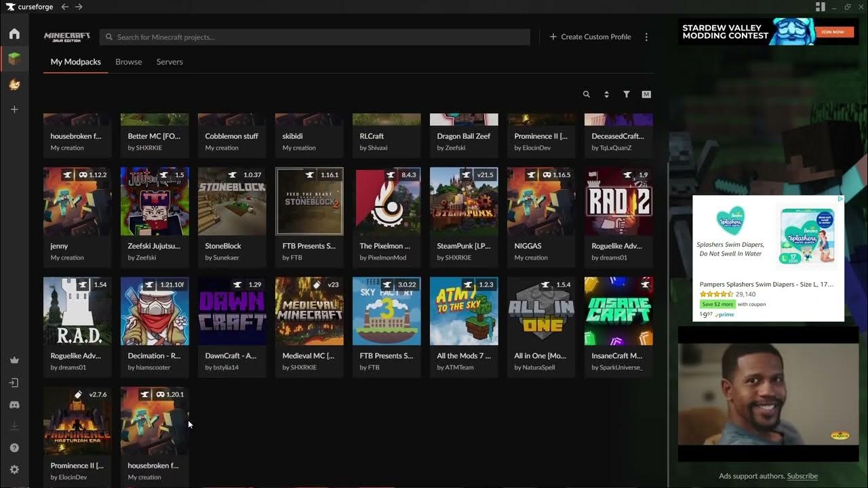
Task: Click the 'Cobblemon stuff' modpack title
Action: (x=231, y=136)
